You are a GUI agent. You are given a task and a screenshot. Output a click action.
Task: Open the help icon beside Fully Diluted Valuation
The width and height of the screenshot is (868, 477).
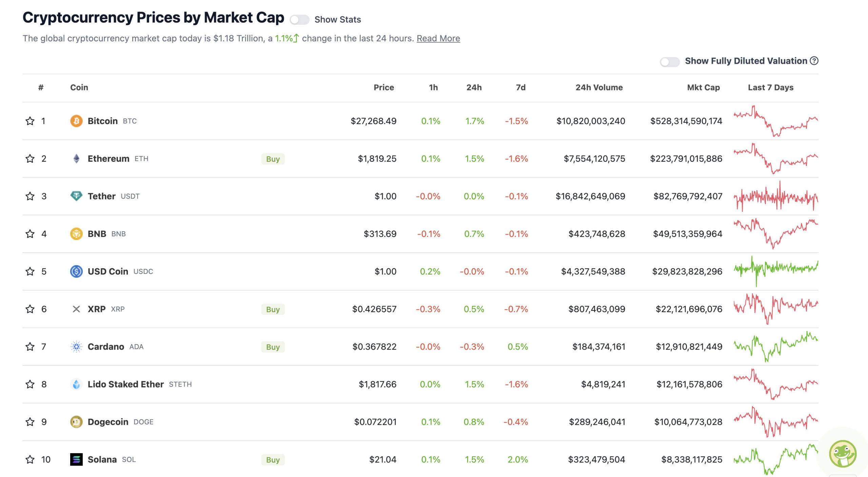click(814, 61)
